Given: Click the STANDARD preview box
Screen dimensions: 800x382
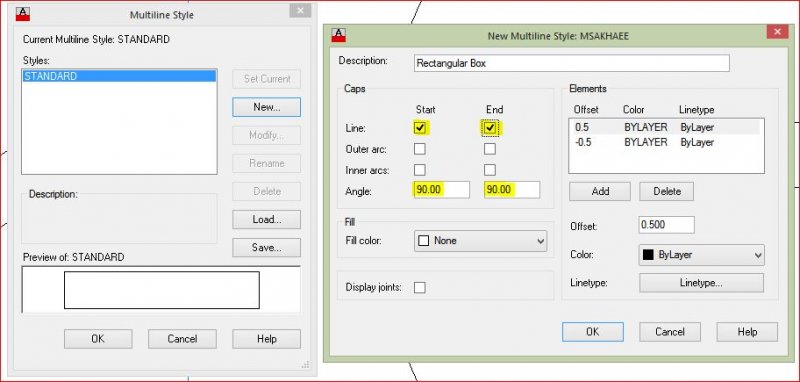Looking at the screenshot, I should pos(161,290).
